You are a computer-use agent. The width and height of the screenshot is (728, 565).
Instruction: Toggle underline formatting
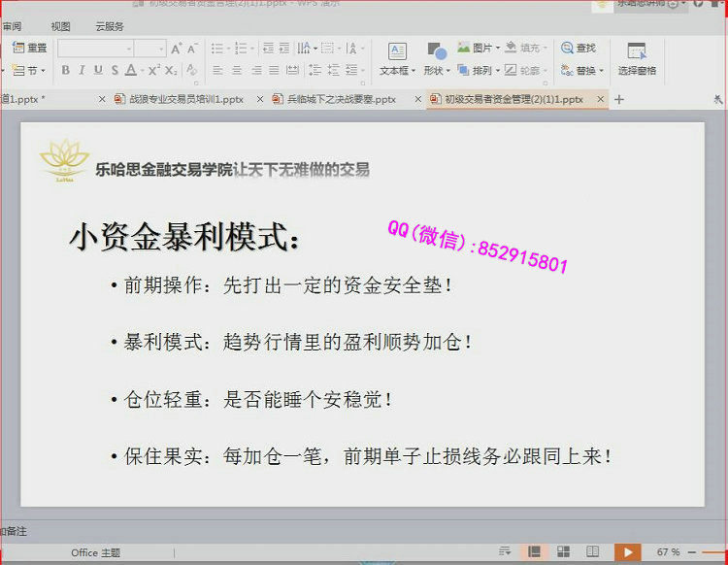click(x=98, y=70)
